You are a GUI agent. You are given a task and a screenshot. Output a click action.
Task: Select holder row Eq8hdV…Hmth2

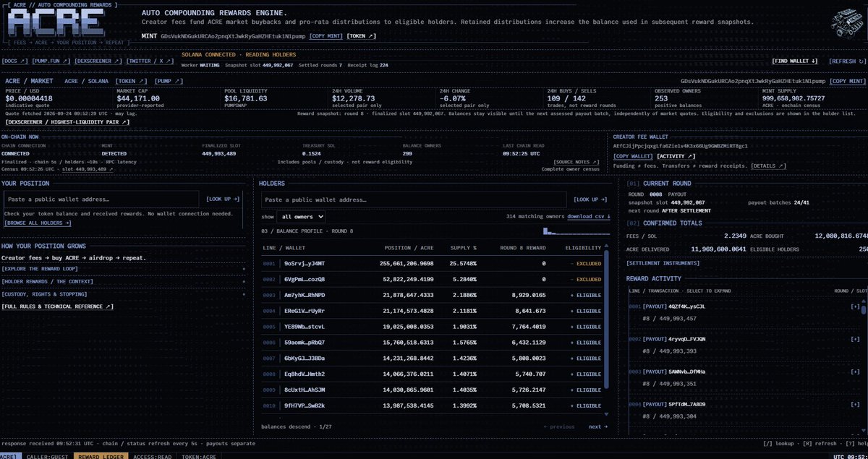point(433,374)
